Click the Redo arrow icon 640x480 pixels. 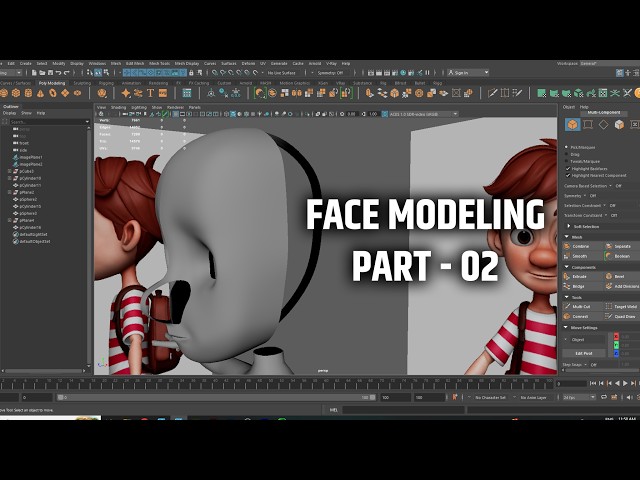[67, 73]
